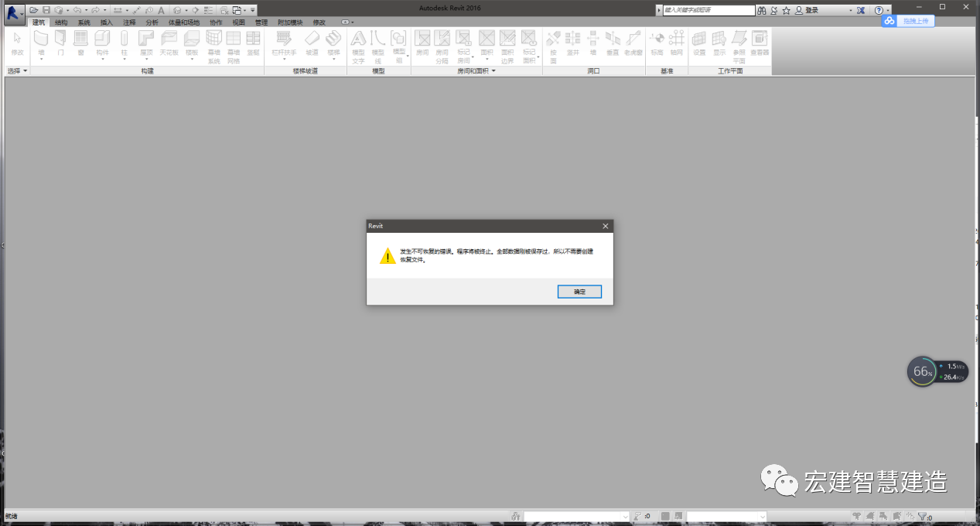
Task: Switch to the 结构 ribbon tab
Action: coord(61,22)
